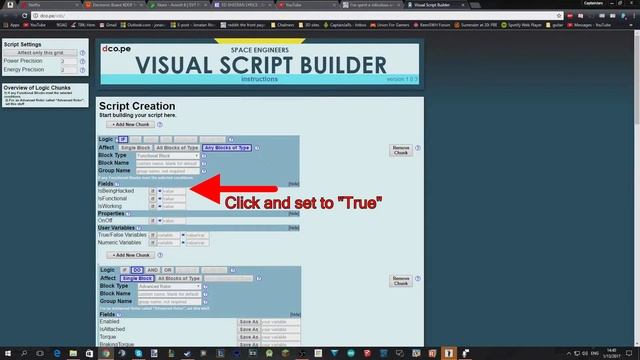Collapse first chunk Fields section via hide
Image resolution: width=640 pixels, height=360 pixels.
click(x=293, y=184)
